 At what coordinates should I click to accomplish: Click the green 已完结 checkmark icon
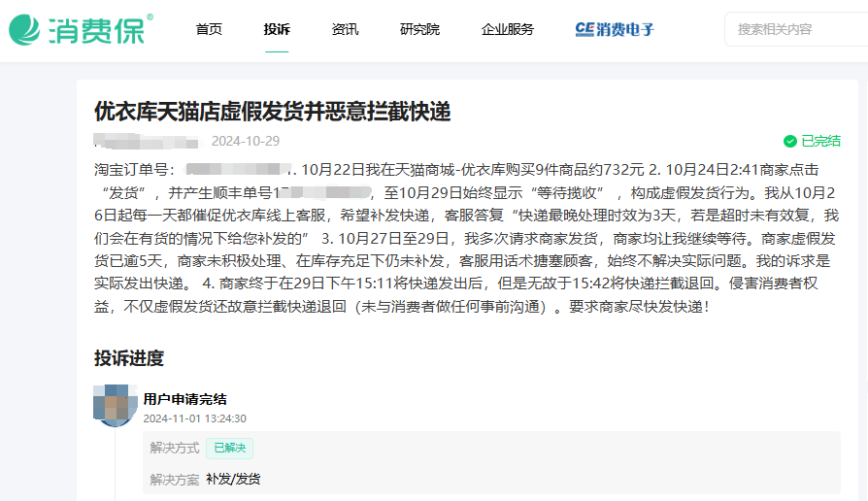[790, 141]
